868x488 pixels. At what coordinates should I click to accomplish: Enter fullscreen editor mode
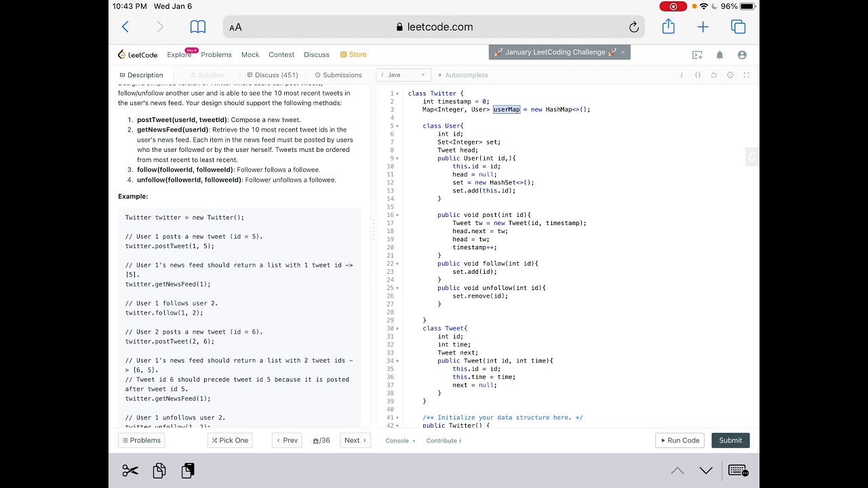[747, 75]
